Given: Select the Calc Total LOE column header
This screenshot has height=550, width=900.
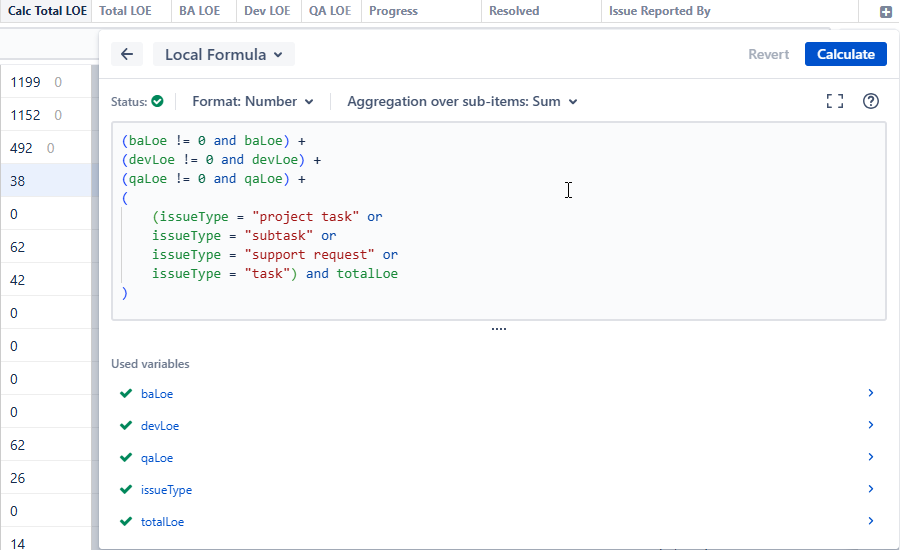Looking at the screenshot, I should tap(47, 11).
